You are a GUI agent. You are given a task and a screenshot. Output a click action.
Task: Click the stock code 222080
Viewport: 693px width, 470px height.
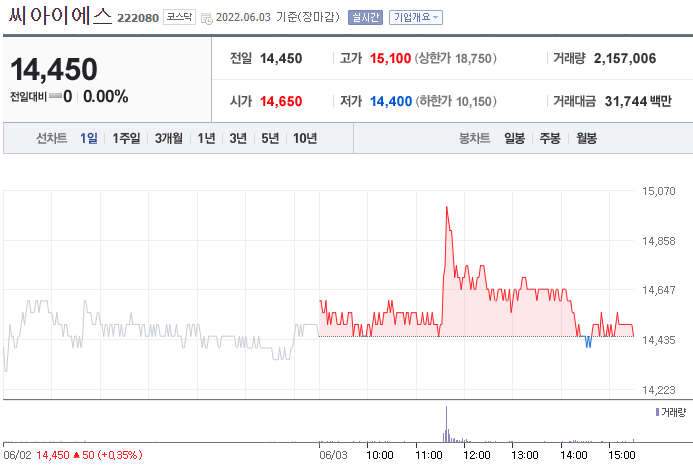[x=137, y=18]
